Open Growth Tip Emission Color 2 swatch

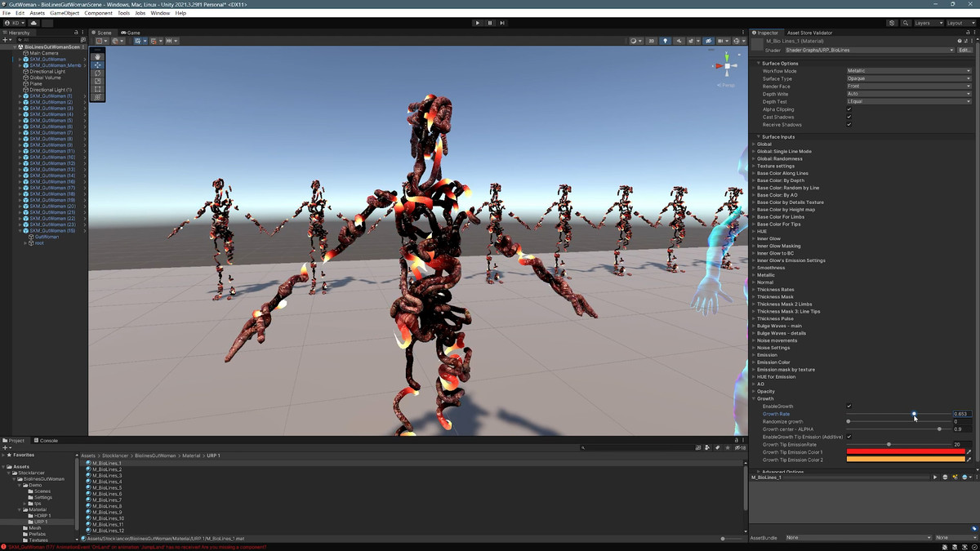905,460
